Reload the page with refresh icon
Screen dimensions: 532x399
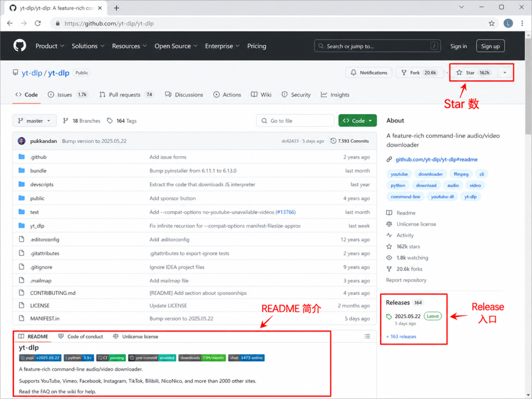[37, 24]
